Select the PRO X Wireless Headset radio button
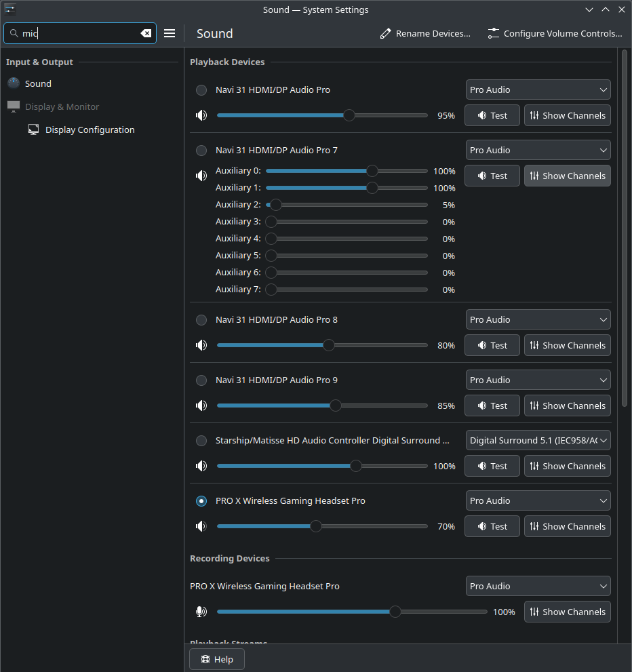Image resolution: width=632 pixels, height=672 pixels. click(x=201, y=501)
